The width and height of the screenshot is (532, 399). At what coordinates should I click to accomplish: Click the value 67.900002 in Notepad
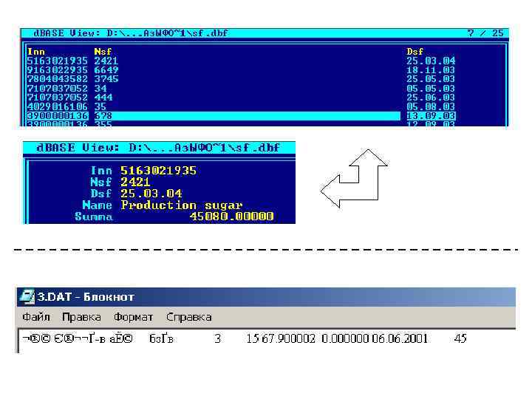(x=288, y=338)
